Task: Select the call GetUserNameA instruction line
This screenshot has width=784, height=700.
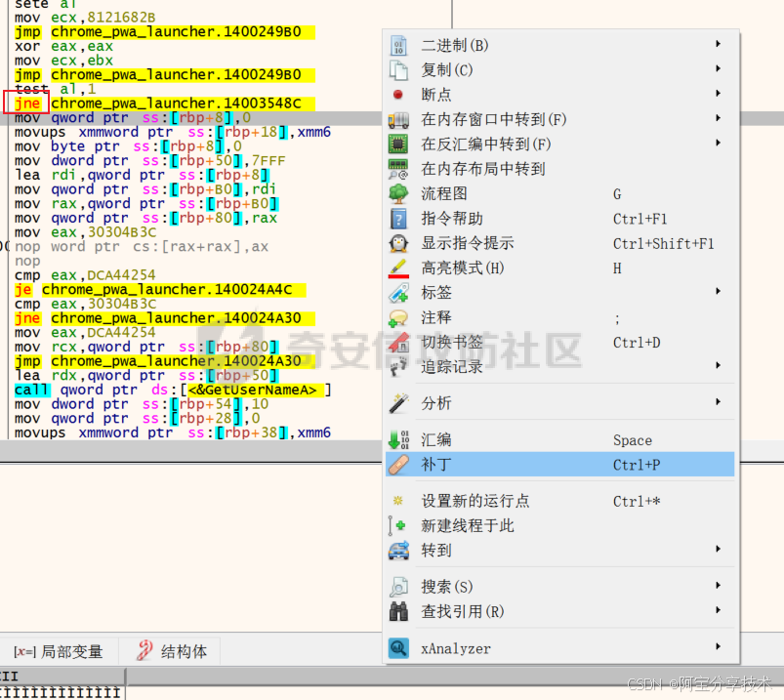Action: 173,390
